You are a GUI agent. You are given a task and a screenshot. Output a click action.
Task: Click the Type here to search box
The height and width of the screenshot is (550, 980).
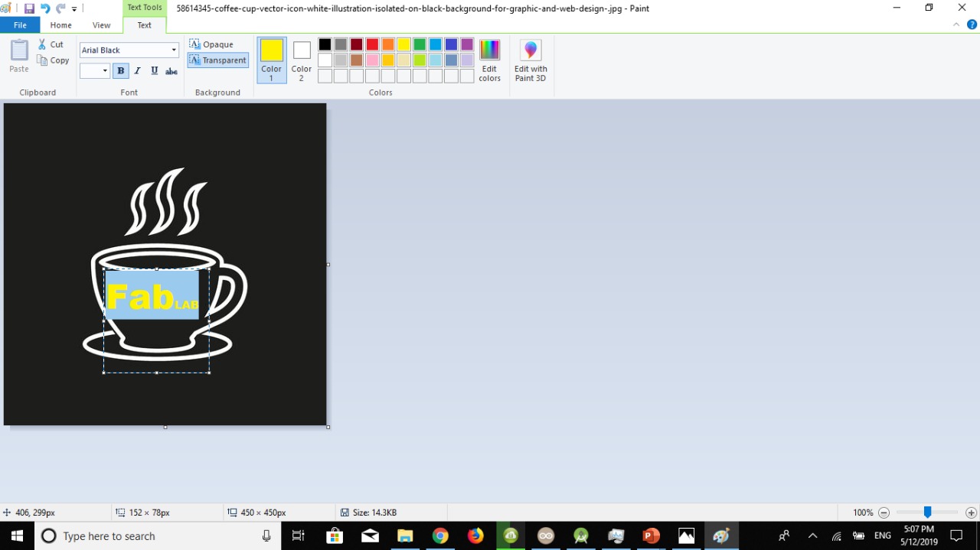click(x=158, y=535)
